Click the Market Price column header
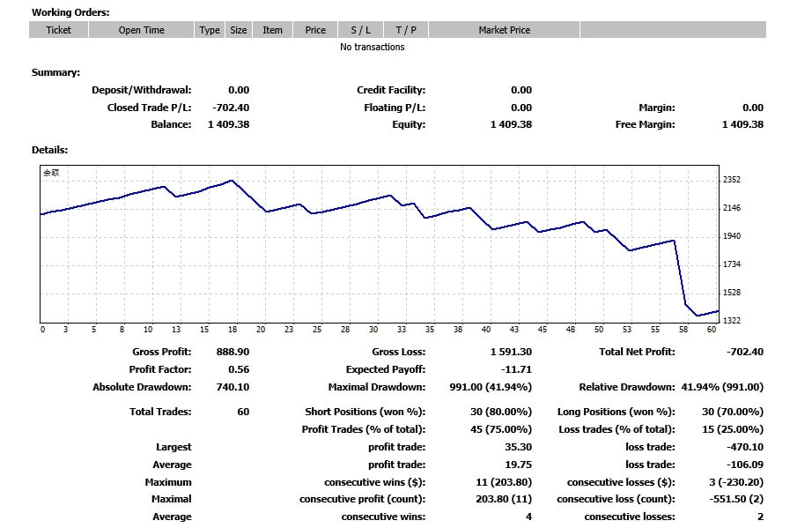 (x=504, y=30)
